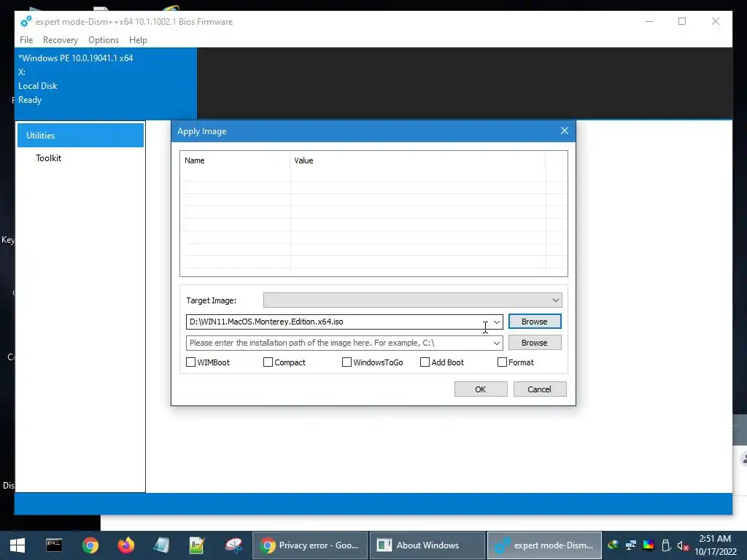Screen dimensions: 747x560
Task: Select Toolkit in the sidebar
Action: click(x=49, y=158)
